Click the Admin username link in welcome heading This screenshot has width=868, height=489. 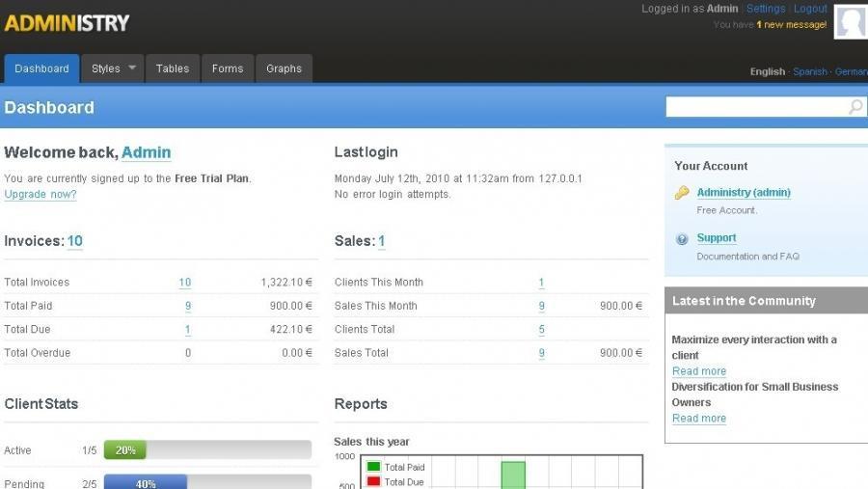tap(147, 152)
